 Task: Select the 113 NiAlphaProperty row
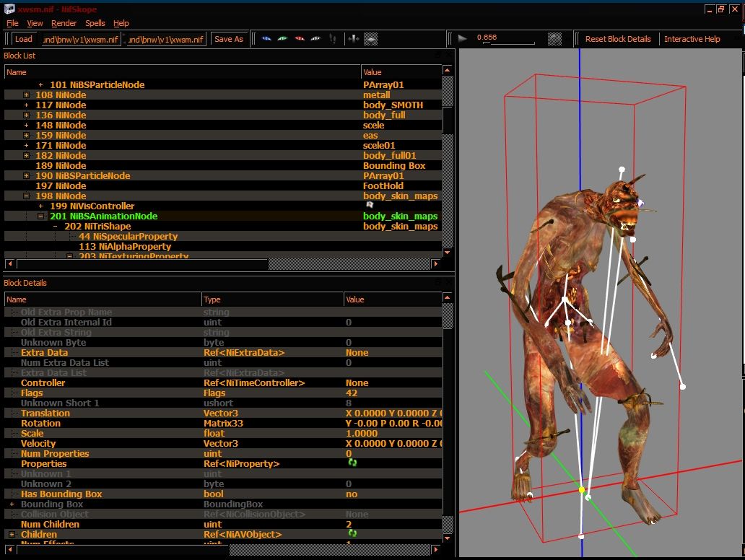223,247
